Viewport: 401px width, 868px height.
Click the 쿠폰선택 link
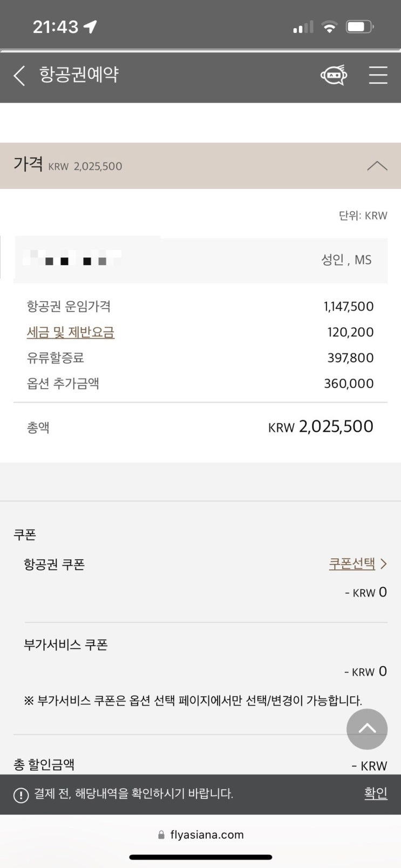(x=352, y=564)
